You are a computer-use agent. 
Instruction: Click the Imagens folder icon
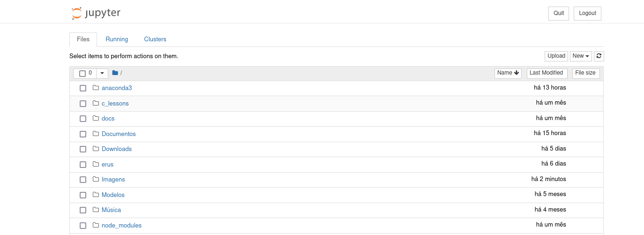coord(96,179)
